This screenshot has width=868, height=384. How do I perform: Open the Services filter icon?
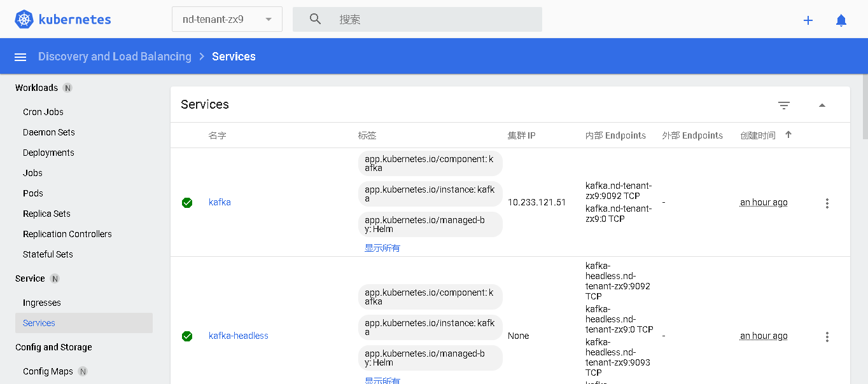coord(784,106)
